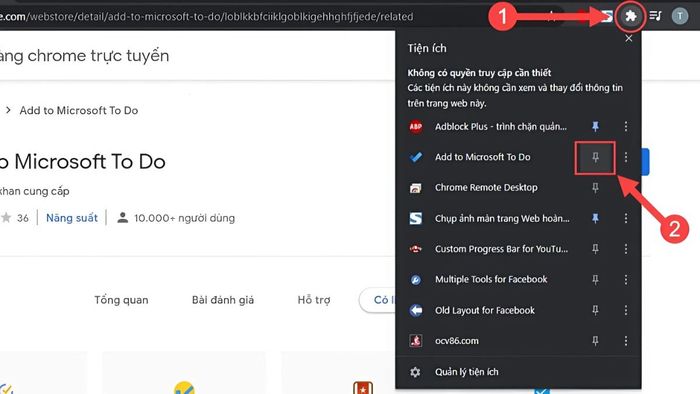700x394 pixels.
Task: Open more options for Add to Microsoft To Do
Action: click(x=626, y=157)
